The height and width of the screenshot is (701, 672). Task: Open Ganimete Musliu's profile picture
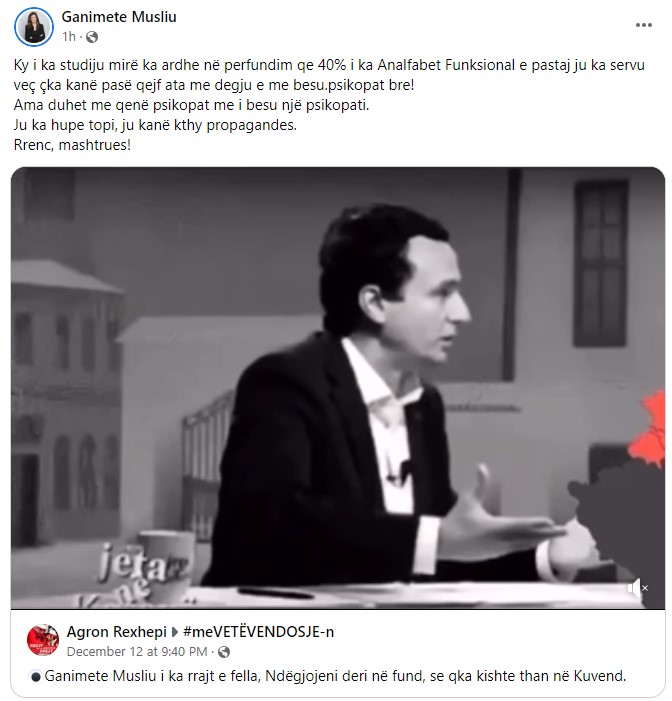tap(34, 27)
